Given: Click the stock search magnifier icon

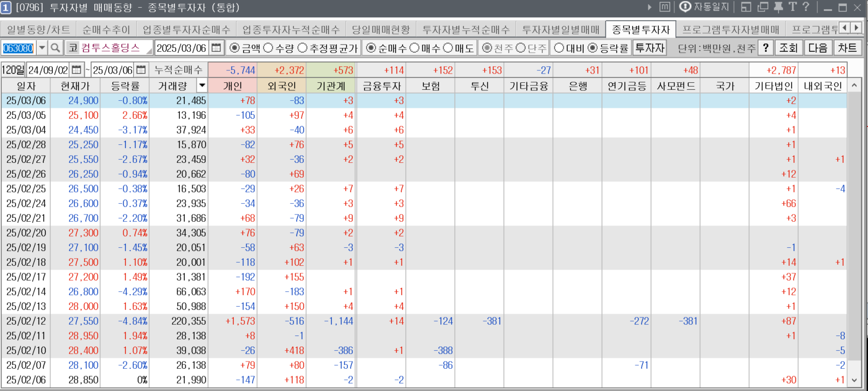Looking at the screenshot, I should 55,48.
